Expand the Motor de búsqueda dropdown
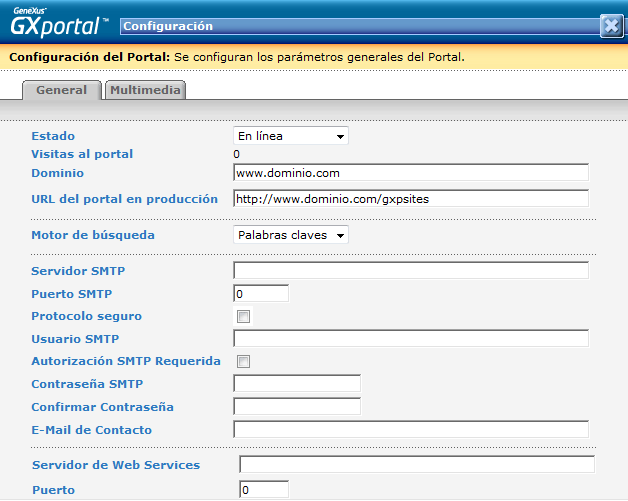 (290, 235)
